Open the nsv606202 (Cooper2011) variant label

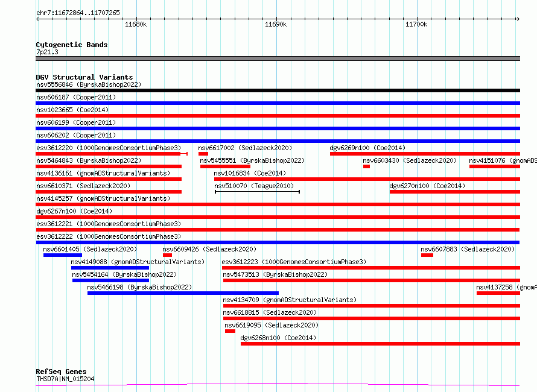76,135
